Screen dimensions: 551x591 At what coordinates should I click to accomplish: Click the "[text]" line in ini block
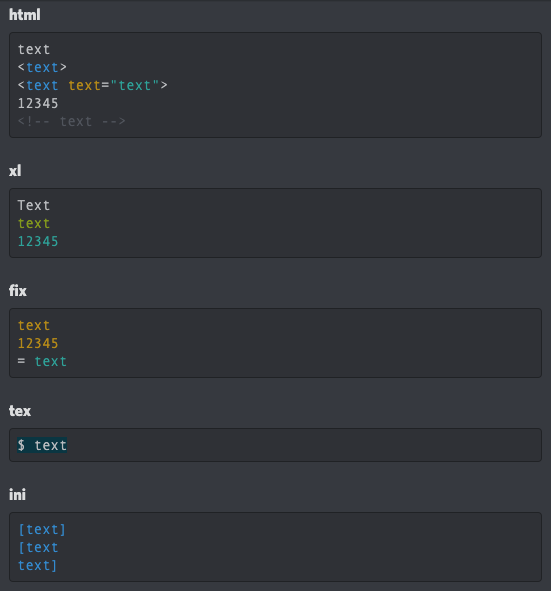pyautogui.click(x=42, y=530)
